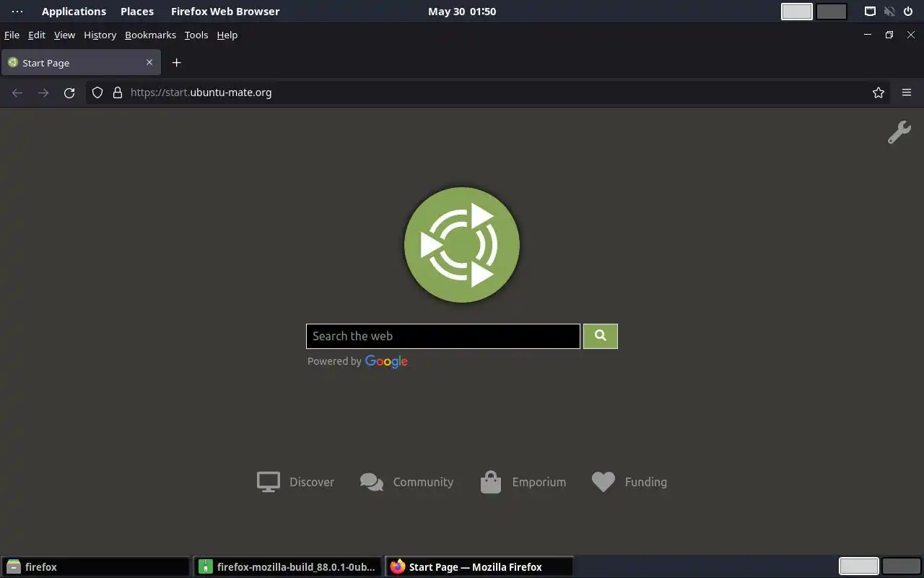Switch to first workspace in top bar
This screenshot has width=924, height=578.
coord(797,12)
